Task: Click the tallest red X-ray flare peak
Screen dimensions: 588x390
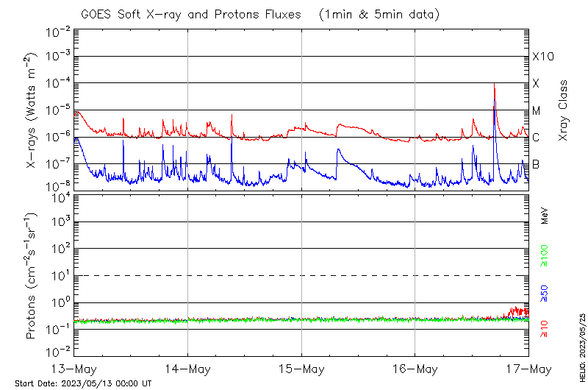Action: [494, 85]
